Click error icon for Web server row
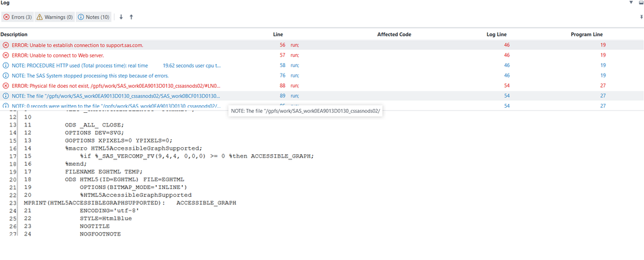The width and height of the screenshot is (644, 260). [6, 55]
